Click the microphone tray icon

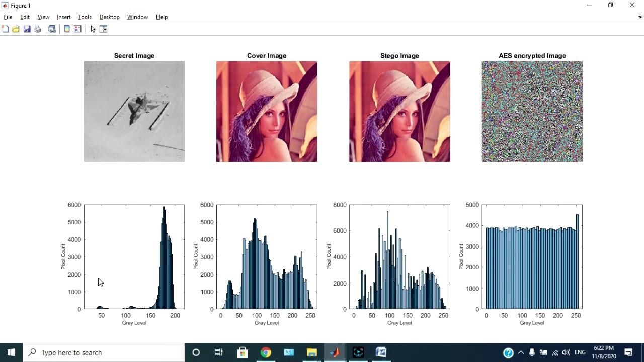pos(532,352)
